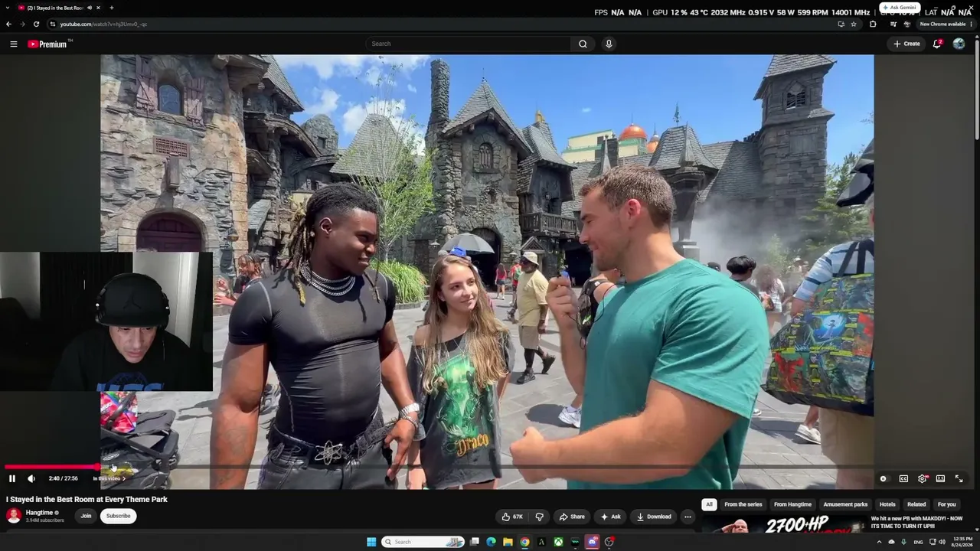This screenshot has height=551, width=980.
Task: Mute the tab using the speaker icon
Action: 90,8
